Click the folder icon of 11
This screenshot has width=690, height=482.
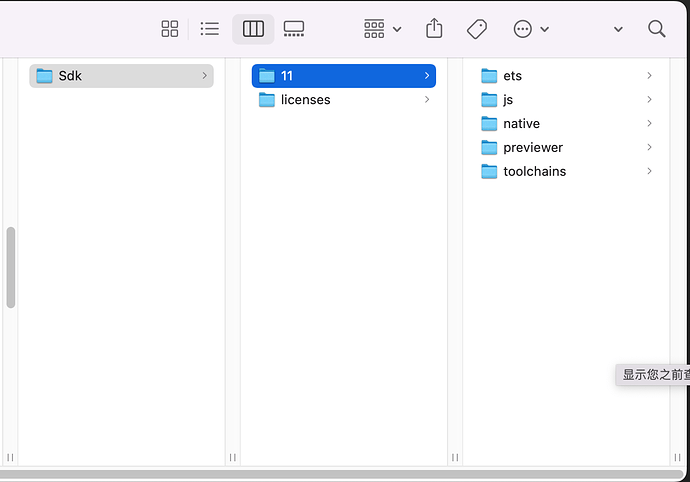[x=267, y=76]
